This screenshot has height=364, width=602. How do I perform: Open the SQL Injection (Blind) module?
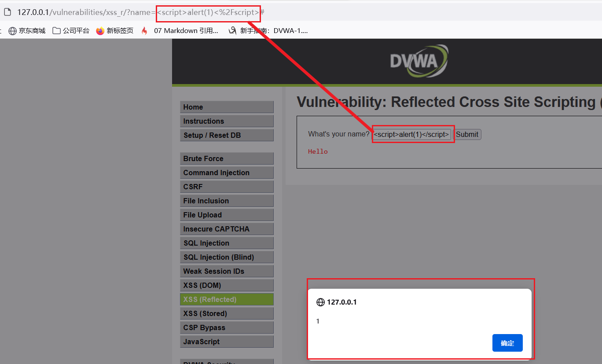227,257
